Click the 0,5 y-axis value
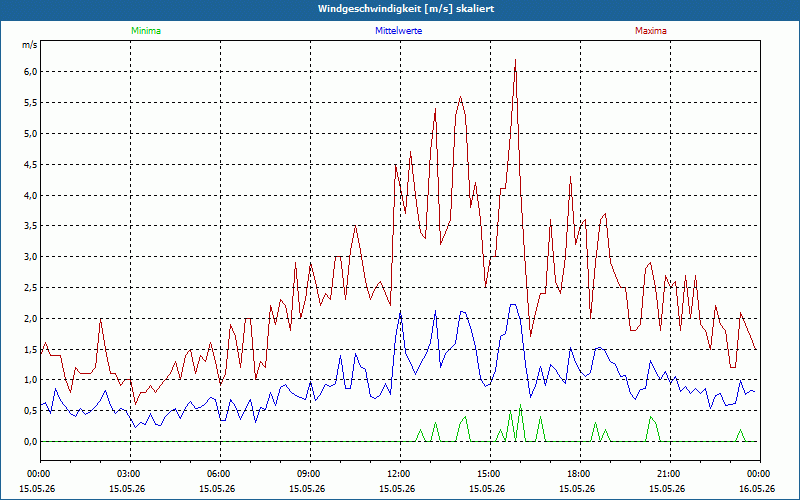The width and height of the screenshot is (800, 500). click(x=31, y=411)
